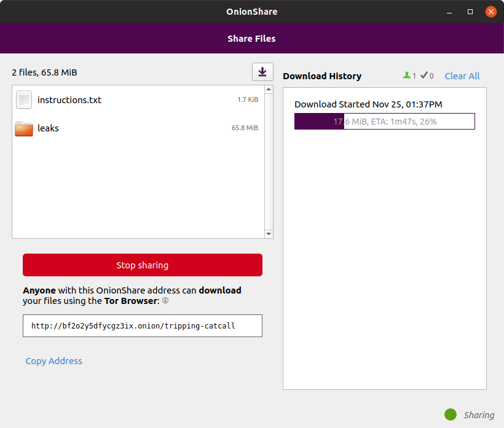Clear all download history
The image size is (504, 428).
[462, 76]
